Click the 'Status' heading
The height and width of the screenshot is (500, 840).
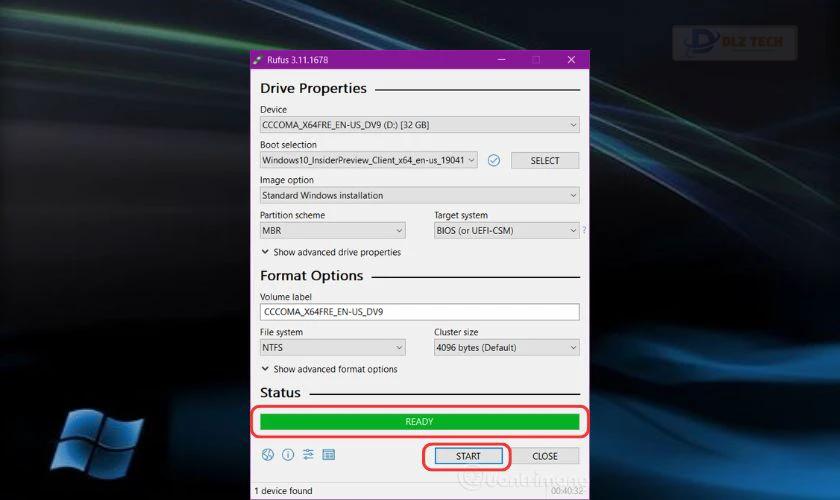tap(280, 393)
